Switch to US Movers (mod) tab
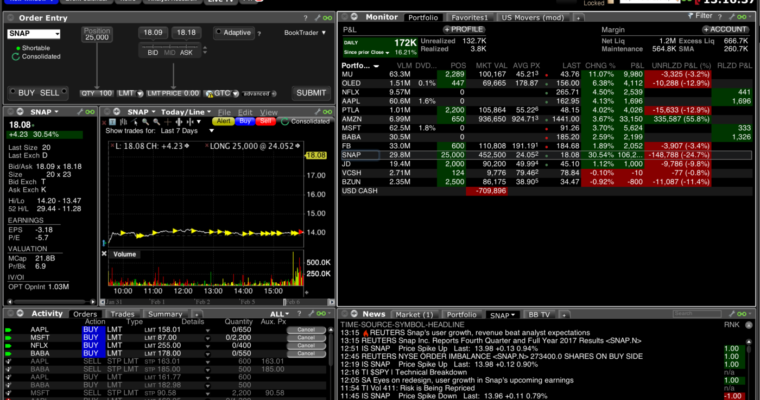This screenshot has width=760, height=400. [x=532, y=17]
